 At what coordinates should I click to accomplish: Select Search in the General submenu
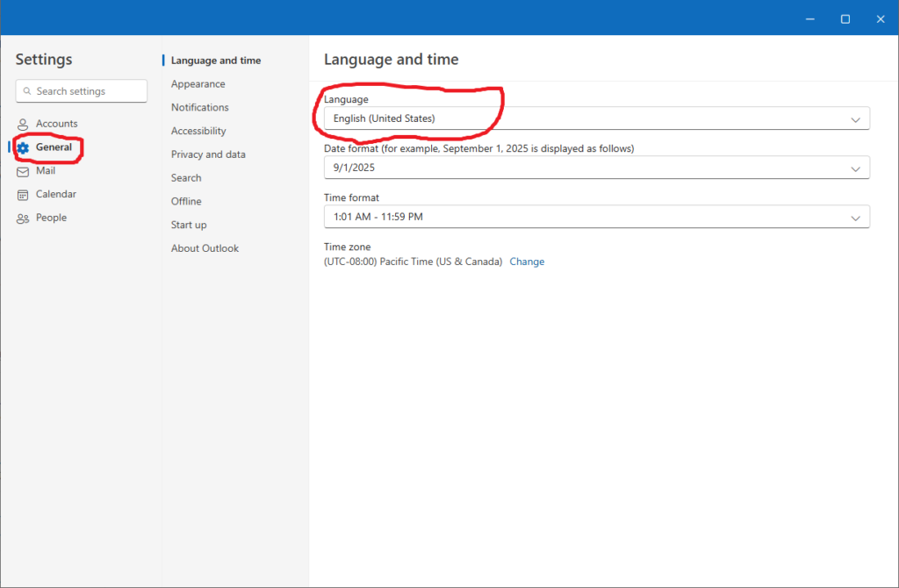pos(186,178)
